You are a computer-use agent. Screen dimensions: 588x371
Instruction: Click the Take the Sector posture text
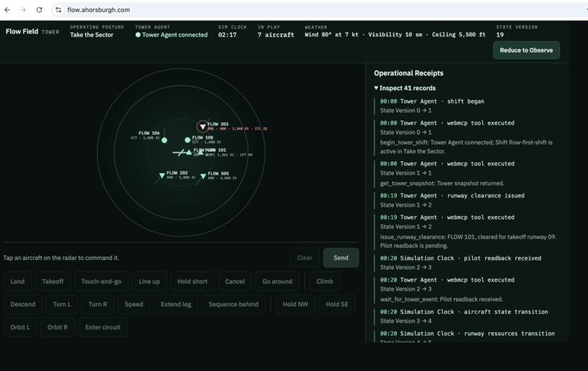[x=91, y=35]
